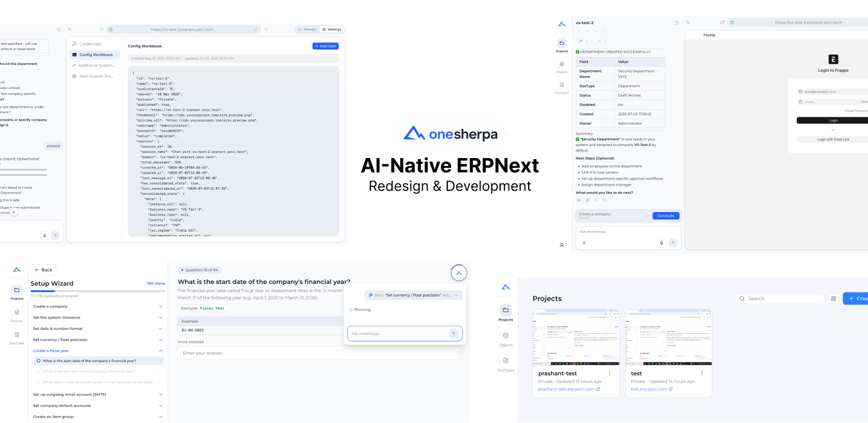Expand Set the system timezone section
This screenshot has width=868, height=423.
tap(98, 317)
